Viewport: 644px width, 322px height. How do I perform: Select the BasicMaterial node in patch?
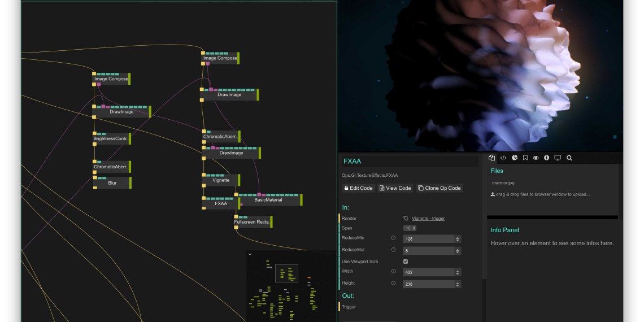pos(268,200)
